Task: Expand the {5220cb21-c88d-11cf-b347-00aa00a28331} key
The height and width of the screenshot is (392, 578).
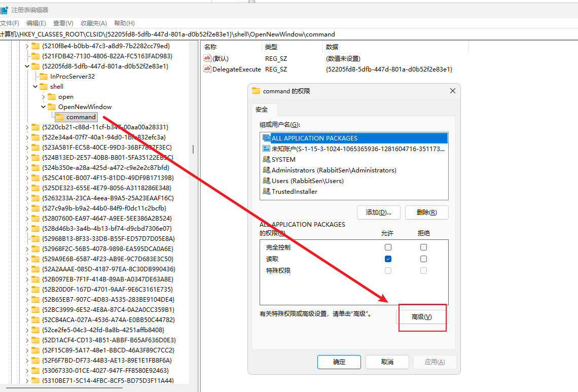Action: click(x=27, y=127)
